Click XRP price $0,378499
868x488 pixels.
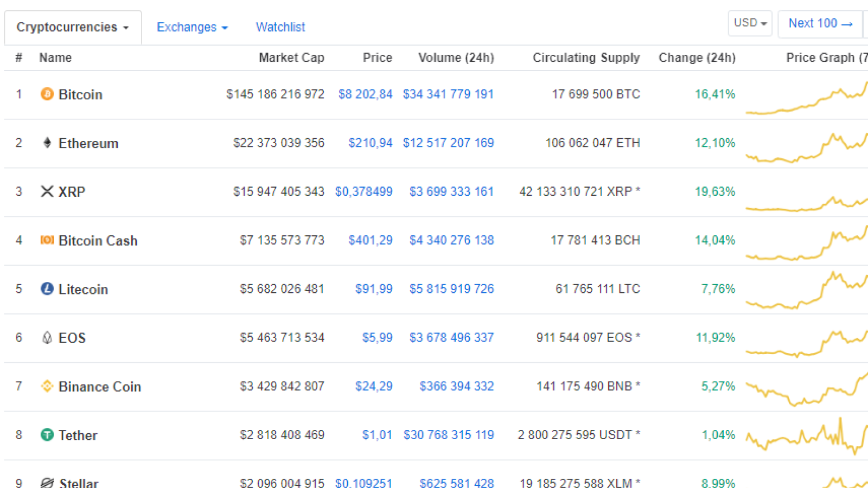tap(364, 191)
